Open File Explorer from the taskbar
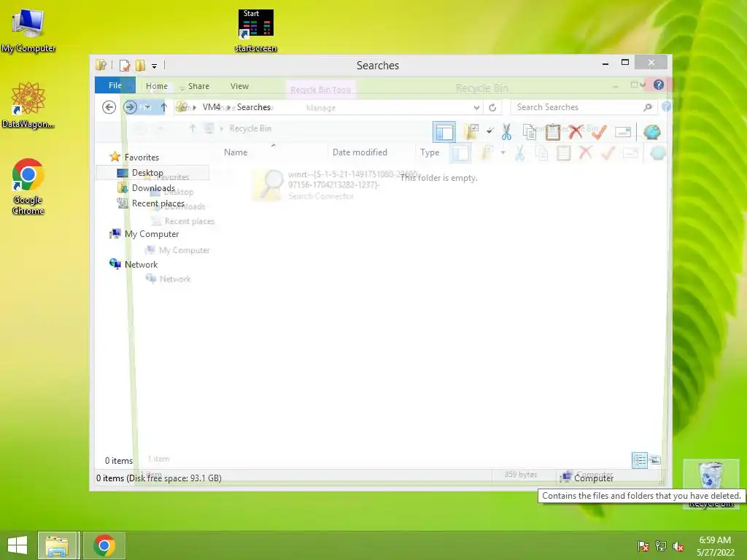The height and width of the screenshot is (560, 747). pos(57,545)
